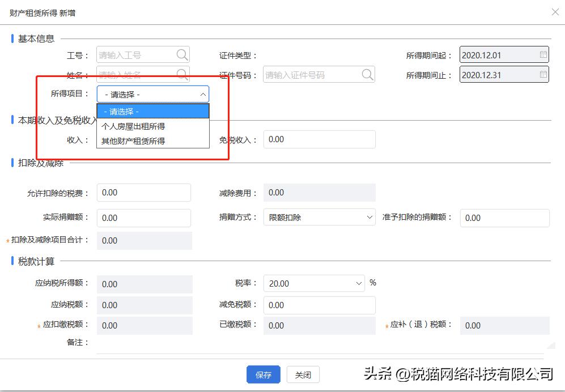Click the 应纳税所得额 value field
Viewport: 565px width, 392px height.
tap(143, 284)
